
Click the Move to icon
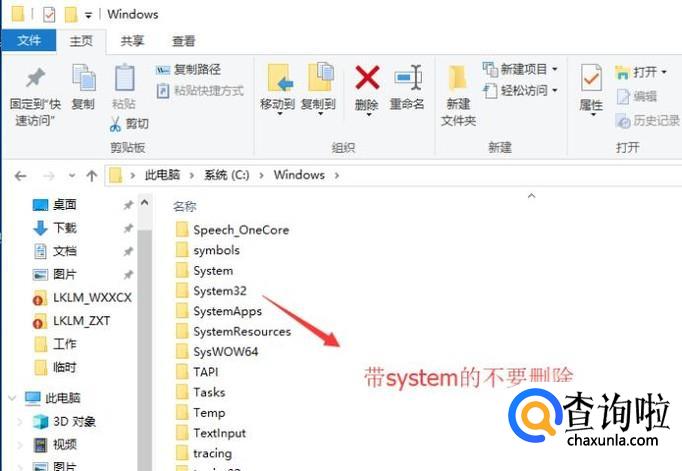[280, 78]
